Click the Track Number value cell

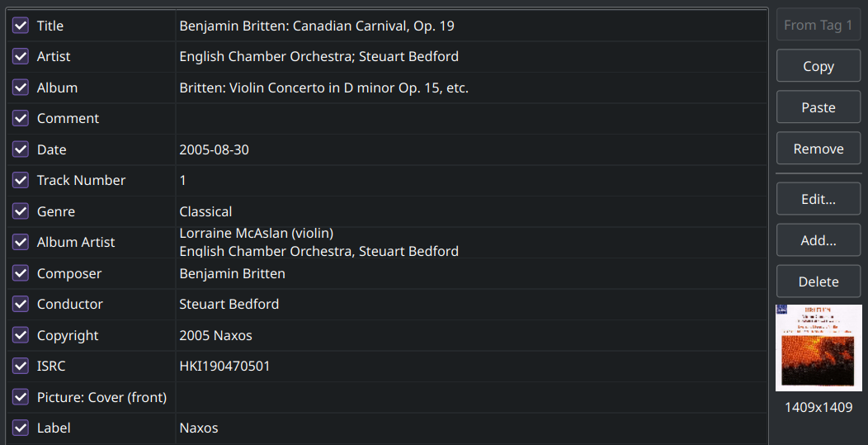(x=470, y=180)
